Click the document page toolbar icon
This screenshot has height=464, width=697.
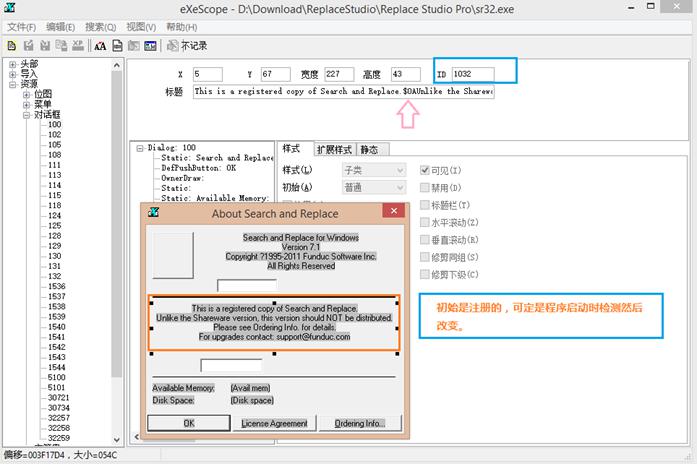[117, 45]
